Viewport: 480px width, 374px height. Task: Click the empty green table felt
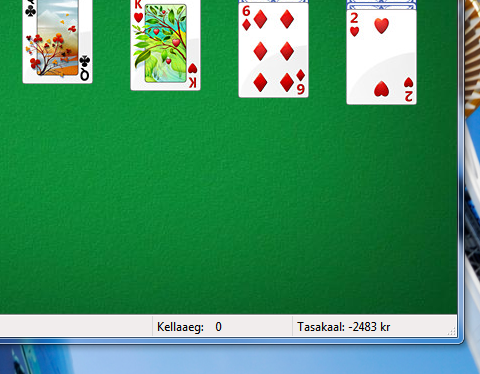(229, 207)
